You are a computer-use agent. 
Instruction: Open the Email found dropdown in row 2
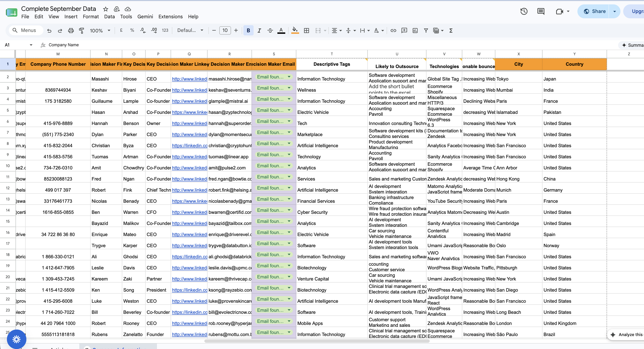[289, 77]
